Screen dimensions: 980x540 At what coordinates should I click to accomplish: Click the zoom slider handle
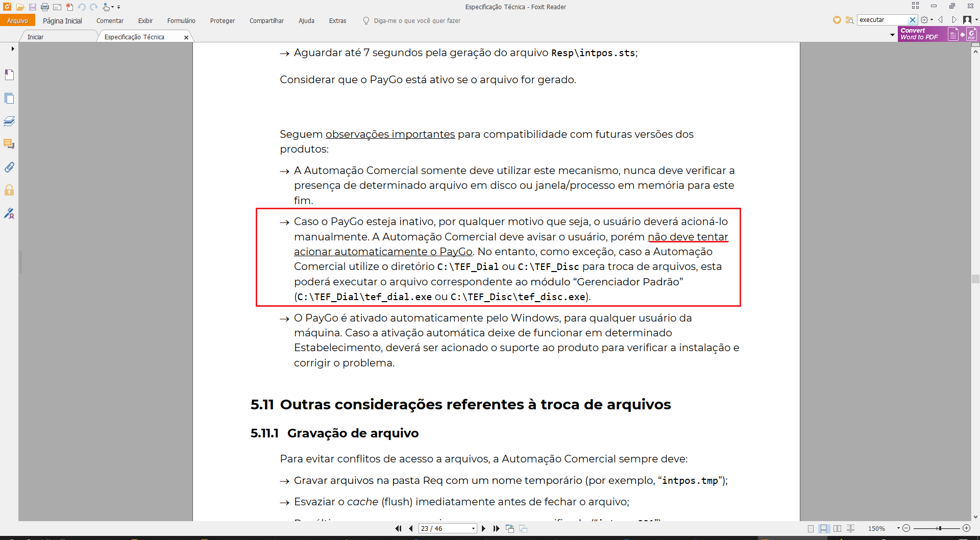939,528
